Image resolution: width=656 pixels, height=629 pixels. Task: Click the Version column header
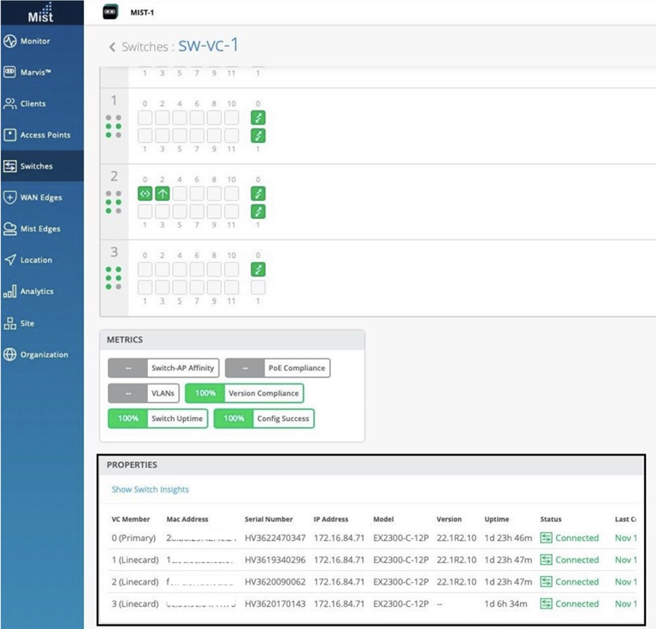click(x=449, y=519)
